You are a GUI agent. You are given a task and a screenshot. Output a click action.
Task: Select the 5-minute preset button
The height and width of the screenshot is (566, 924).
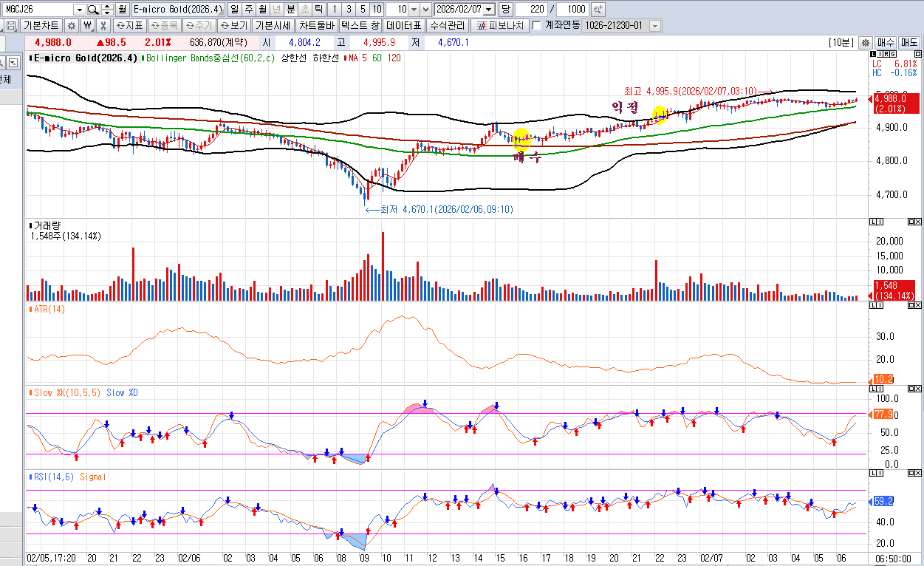(362, 10)
